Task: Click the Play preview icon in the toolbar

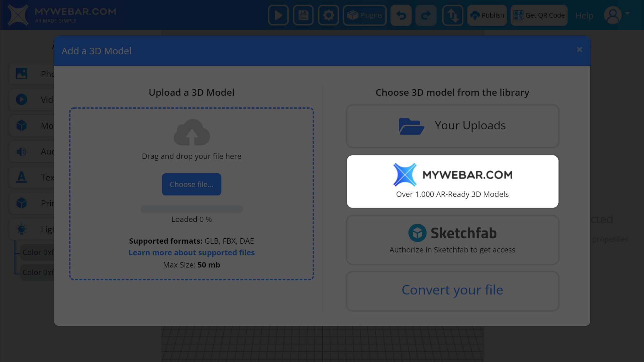Action: point(278,15)
